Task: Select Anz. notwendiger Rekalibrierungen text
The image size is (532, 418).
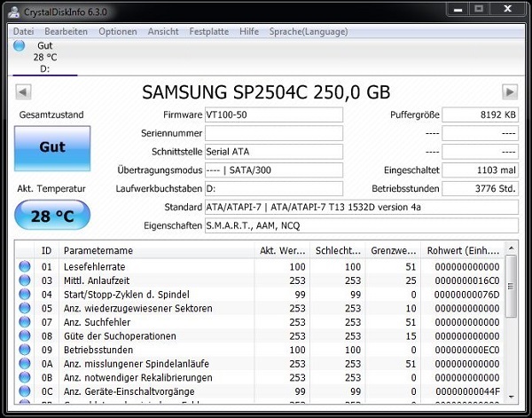Action: click(137, 377)
